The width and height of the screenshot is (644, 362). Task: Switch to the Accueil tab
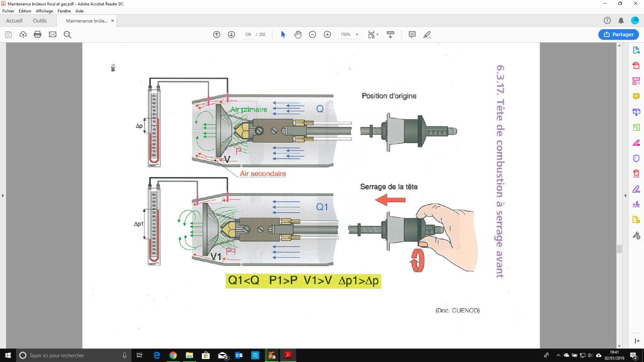pos(14,21)
